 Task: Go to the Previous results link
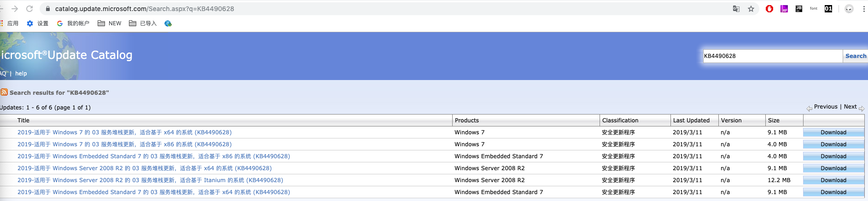(826, 107)
